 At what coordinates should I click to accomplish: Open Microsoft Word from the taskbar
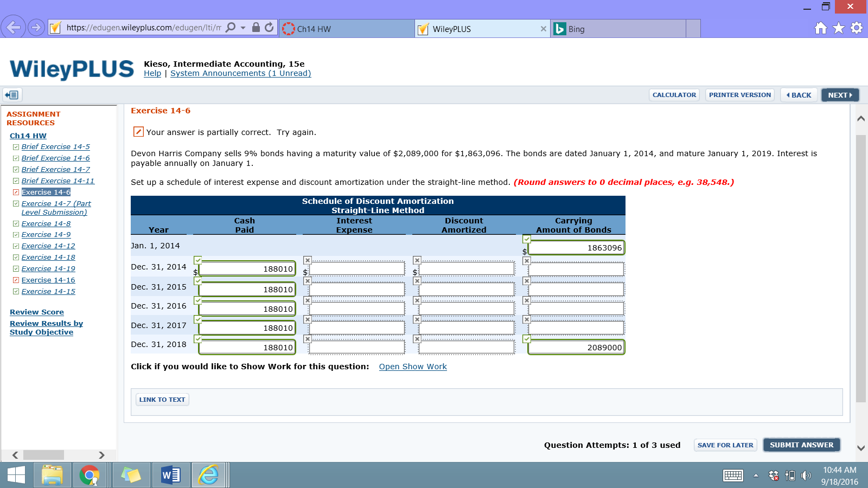click(x=171, y=476)
